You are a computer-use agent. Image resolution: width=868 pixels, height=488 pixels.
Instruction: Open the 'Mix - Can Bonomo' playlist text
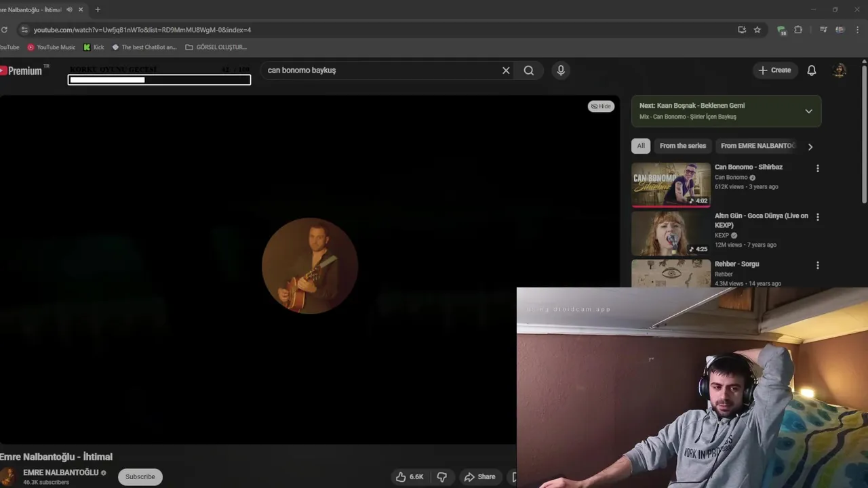[688, 117]
